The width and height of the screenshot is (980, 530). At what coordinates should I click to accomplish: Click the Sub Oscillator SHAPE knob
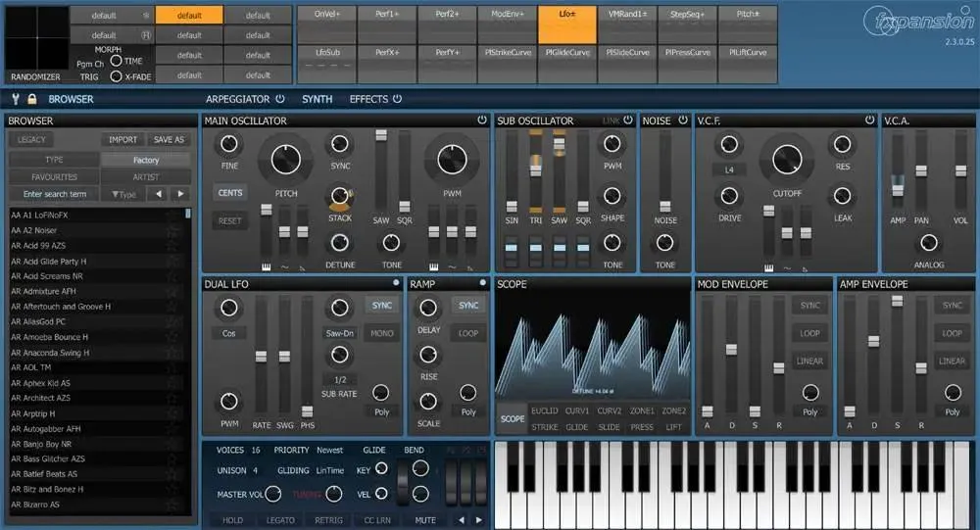(612, 196)
